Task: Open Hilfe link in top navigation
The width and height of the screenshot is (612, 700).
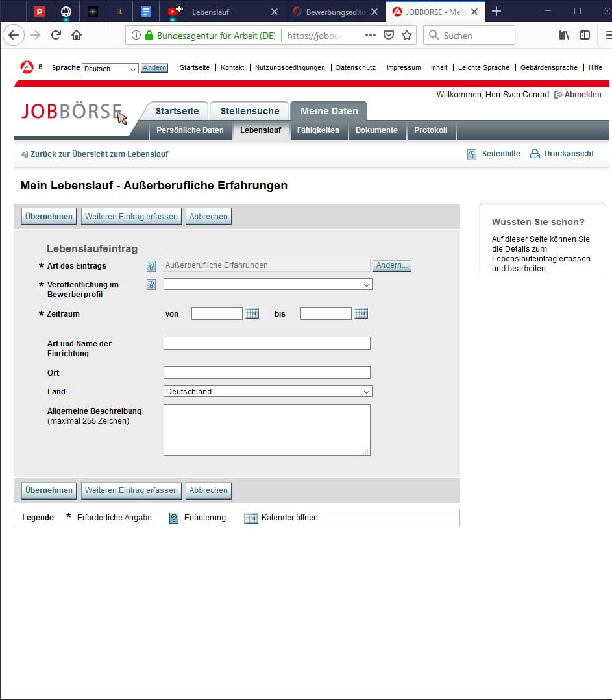Action: click(x=596, y=68)
